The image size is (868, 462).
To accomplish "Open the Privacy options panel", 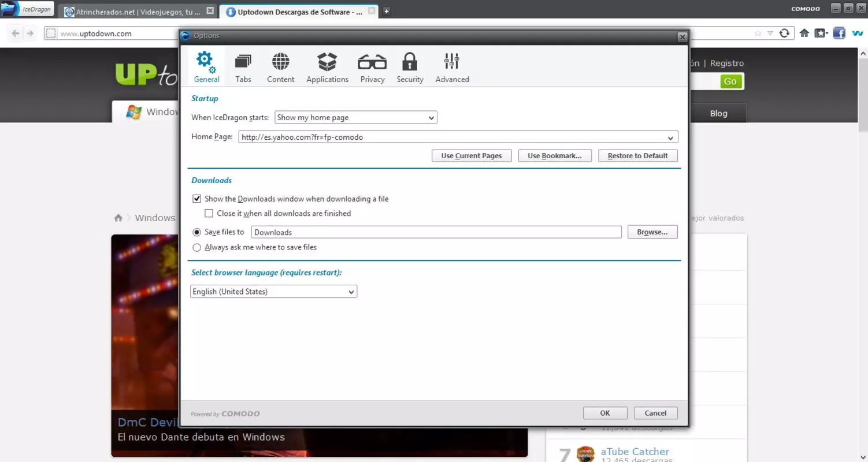I will (372, 67).
